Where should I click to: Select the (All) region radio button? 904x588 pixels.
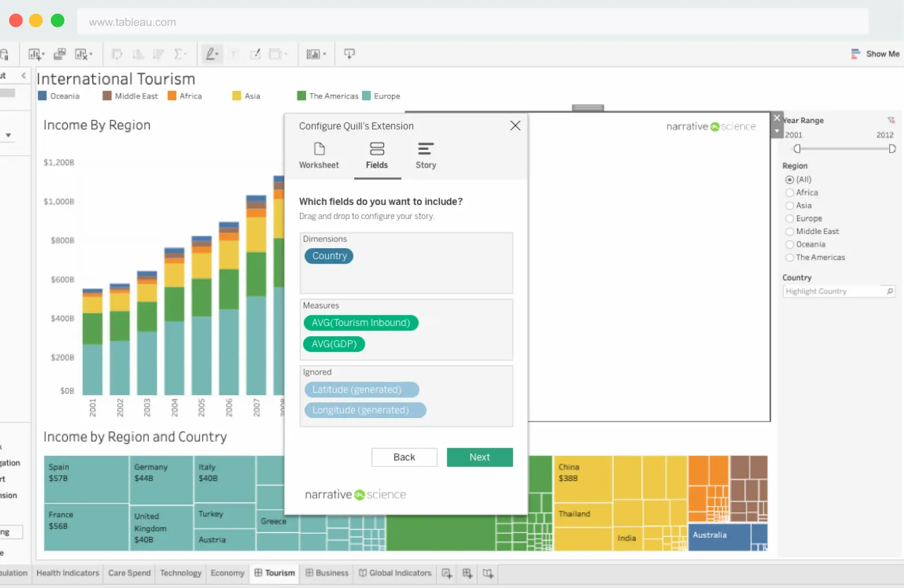click(x=790, y=180)
